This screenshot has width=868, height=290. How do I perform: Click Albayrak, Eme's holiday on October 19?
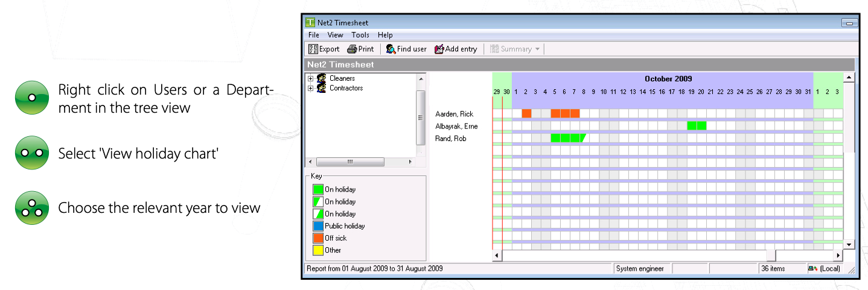coord(692,125)
